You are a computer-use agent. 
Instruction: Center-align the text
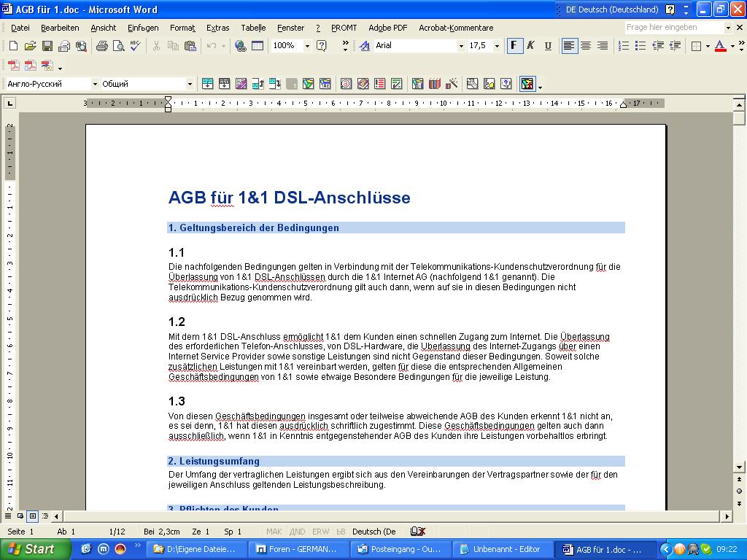click(586, 46)
